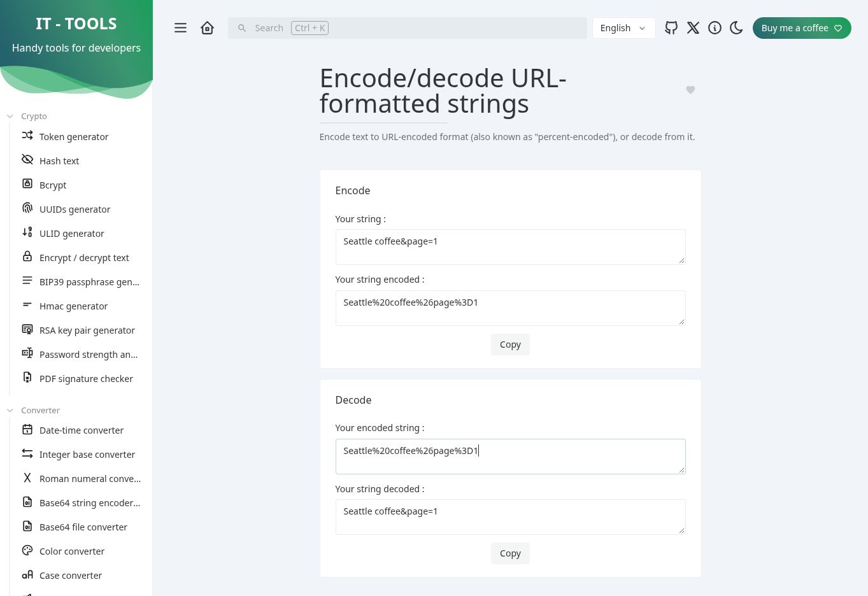Go to home via house icon
Viewport: 868px width, 596px height.
(x=207, y=28)
